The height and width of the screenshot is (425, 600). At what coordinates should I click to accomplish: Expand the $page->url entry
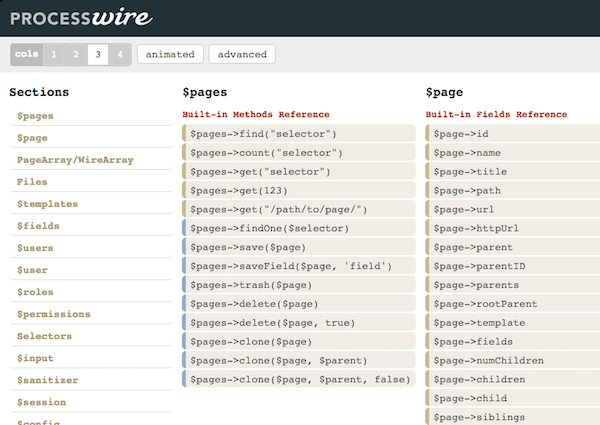[x=513, y=210]
